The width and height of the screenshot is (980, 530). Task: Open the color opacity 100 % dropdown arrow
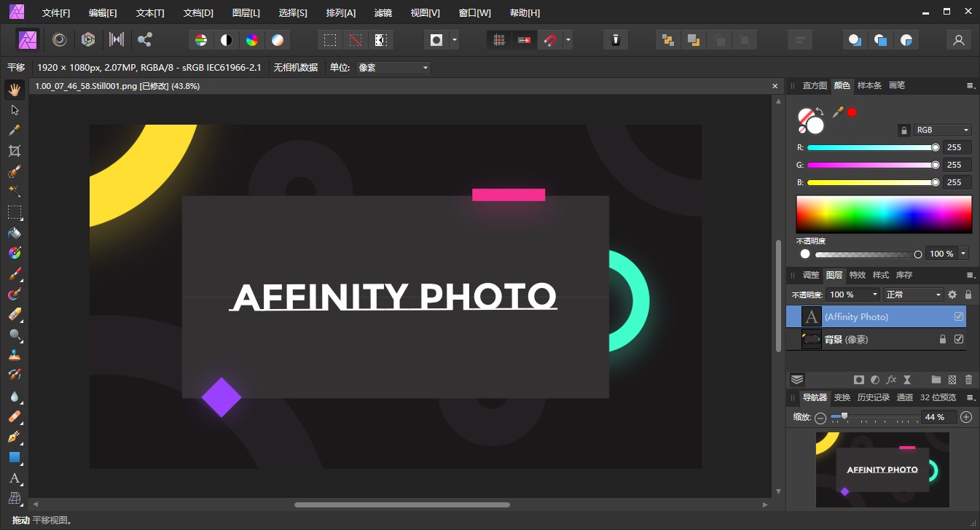click(964, 254)
